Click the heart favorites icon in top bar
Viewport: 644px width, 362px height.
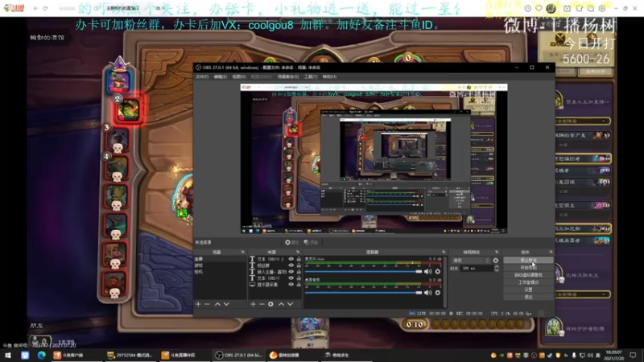tap(539, 8)
